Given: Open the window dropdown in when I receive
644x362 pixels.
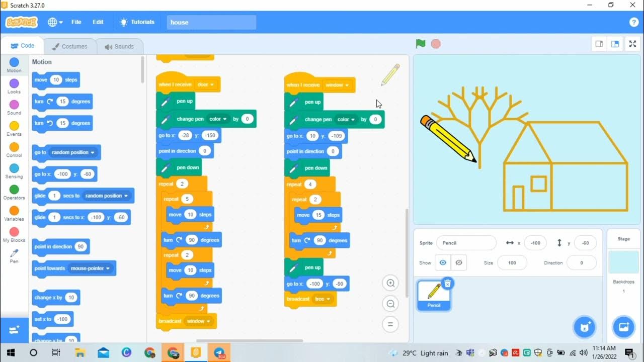Looking at the screenshot, I should point(338,85).
